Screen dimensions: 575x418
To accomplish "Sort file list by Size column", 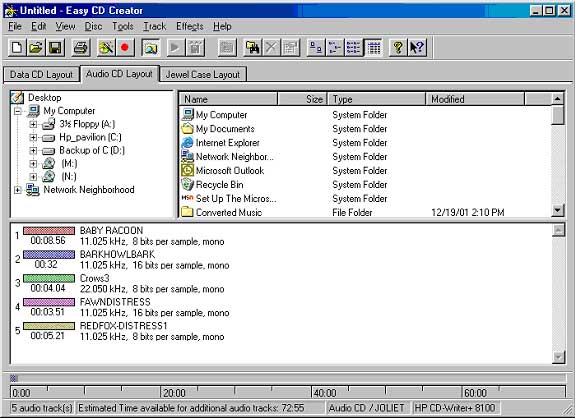I will coord(302,99).
